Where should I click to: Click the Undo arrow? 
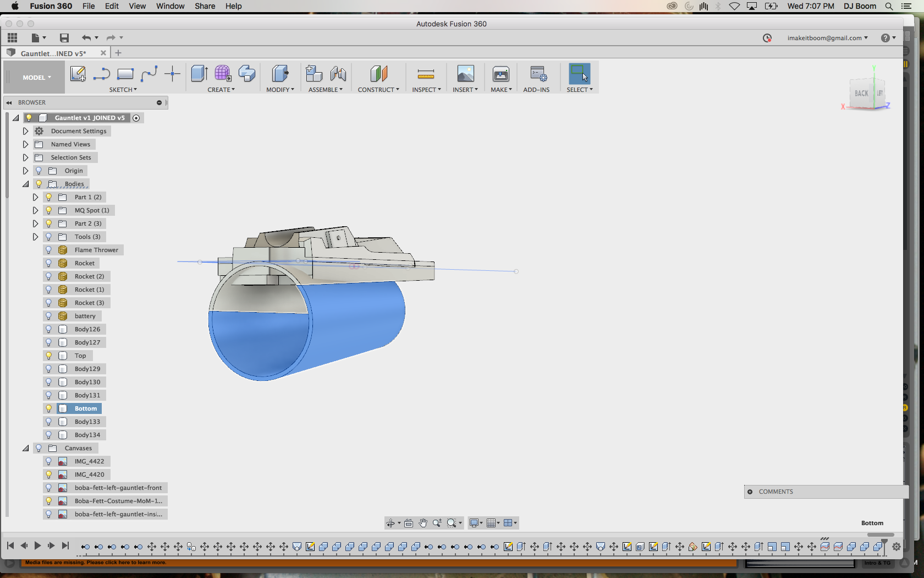click(x=86, y=37)
